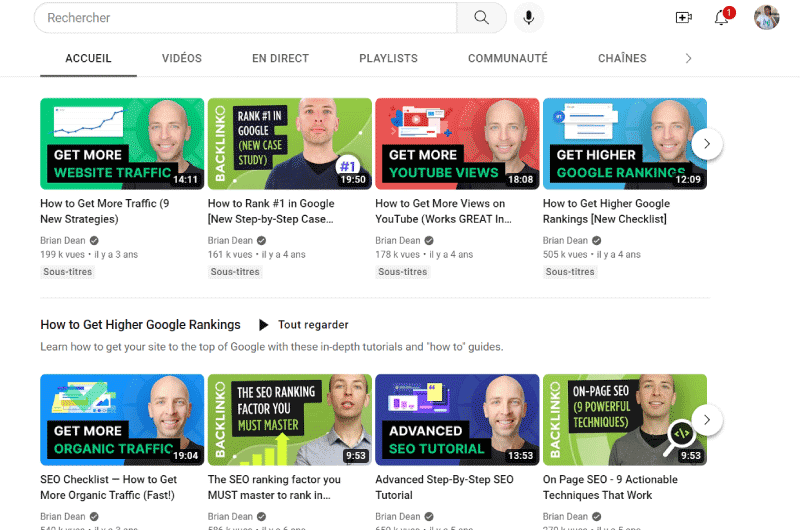
Task: Open the EN DIRECT tab
Action: (x=280, y=59)
